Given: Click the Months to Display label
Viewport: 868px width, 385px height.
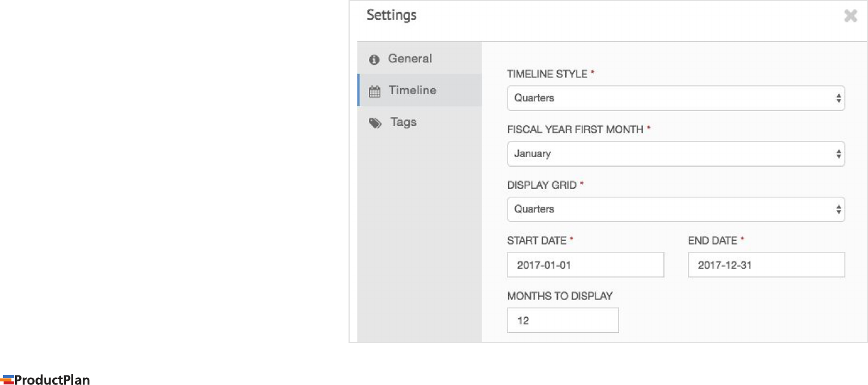Looking at the screenshot, I should pos(560,296).
